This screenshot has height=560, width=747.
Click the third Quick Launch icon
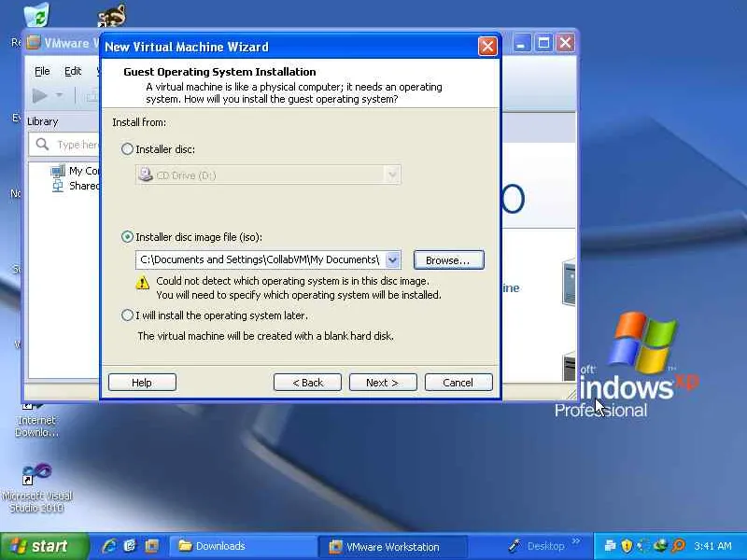[151, 546]
